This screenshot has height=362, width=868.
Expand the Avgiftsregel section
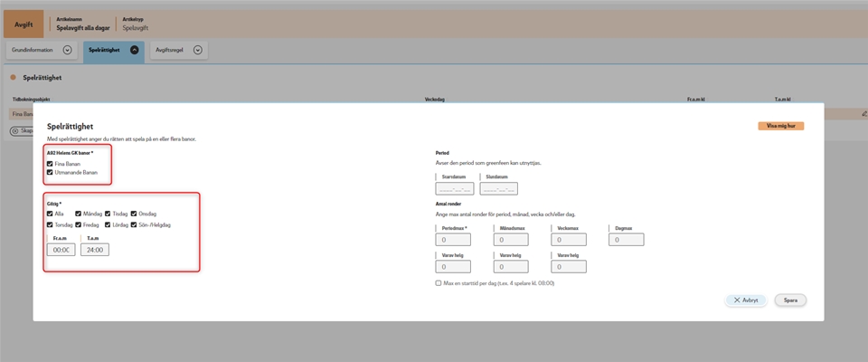click(197, 51)
